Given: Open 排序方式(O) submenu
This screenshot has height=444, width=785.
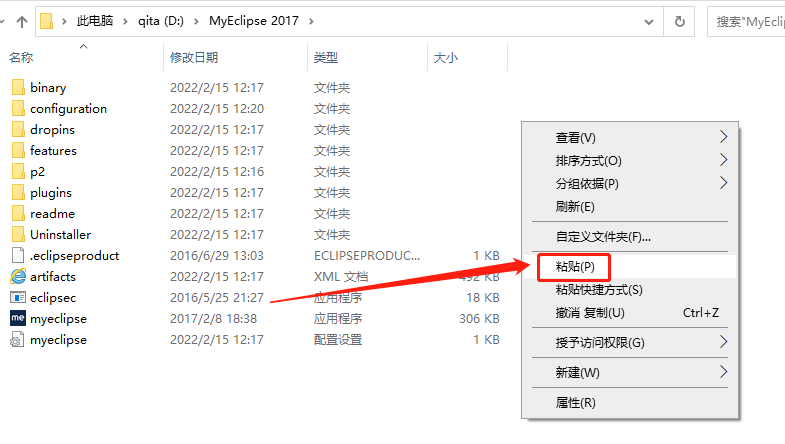Looking at the screenshot, I should 630,161.
